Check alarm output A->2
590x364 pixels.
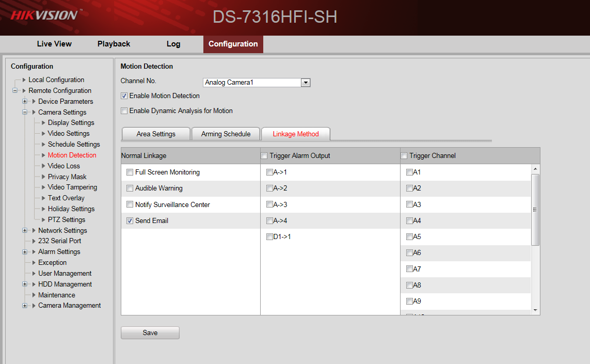269,188
